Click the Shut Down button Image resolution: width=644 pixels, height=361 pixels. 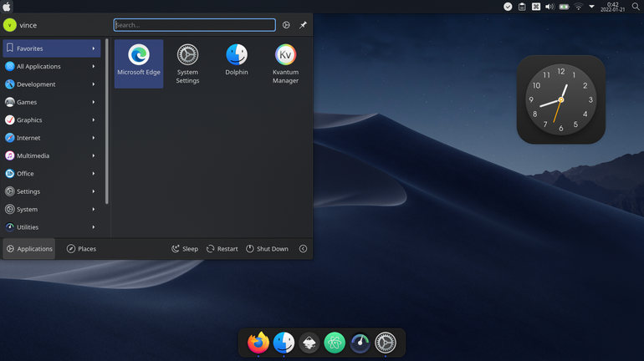[268, 248]
